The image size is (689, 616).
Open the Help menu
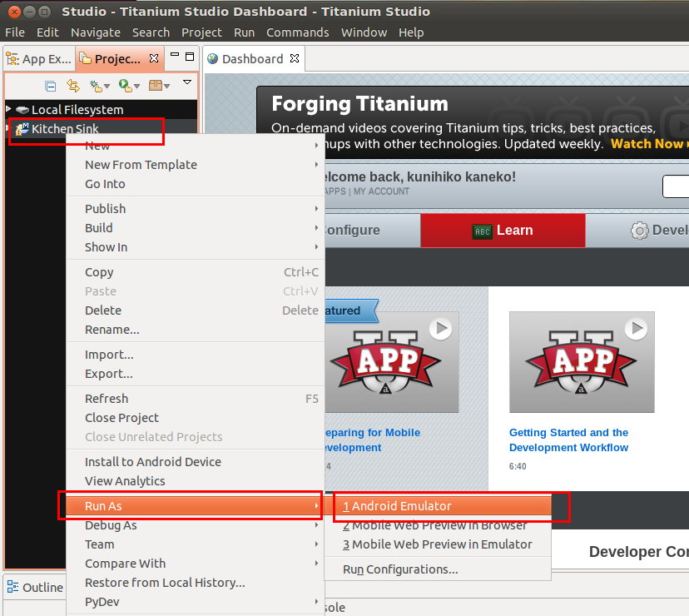411,32
